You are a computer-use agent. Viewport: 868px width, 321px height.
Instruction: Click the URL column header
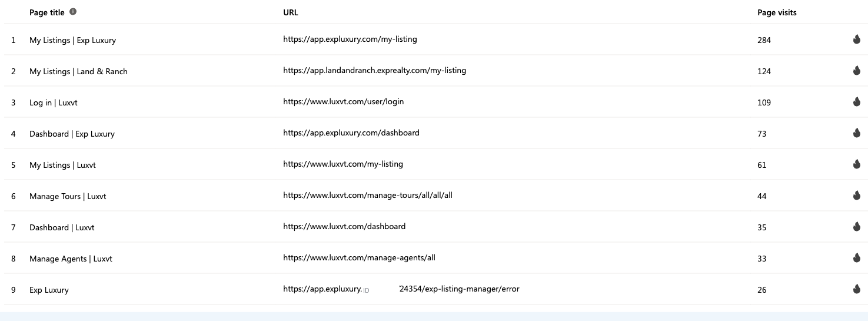pos(291,12)
